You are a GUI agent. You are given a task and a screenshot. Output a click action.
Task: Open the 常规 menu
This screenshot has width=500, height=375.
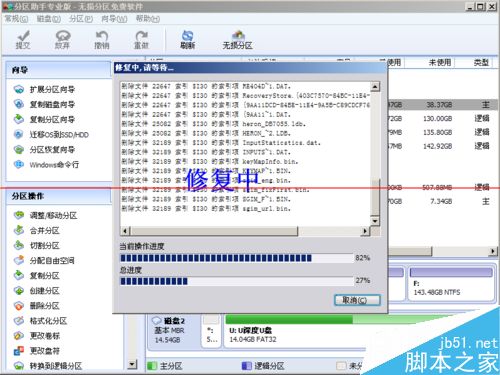click(x=16, y=19)
